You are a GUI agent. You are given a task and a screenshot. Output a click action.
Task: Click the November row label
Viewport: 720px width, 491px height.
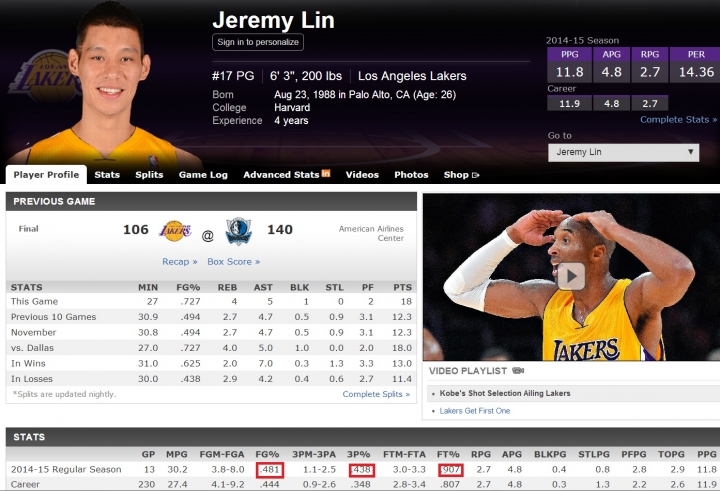point(34,333)
